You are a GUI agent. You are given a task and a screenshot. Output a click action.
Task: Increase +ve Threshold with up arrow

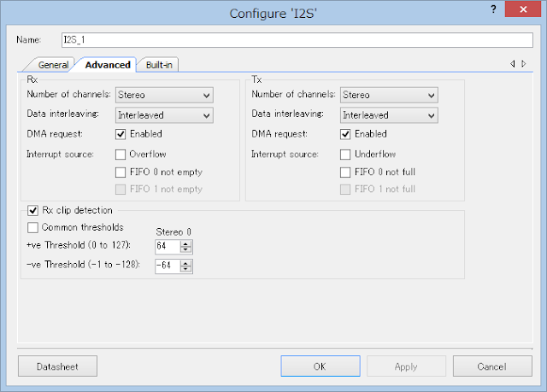[x=186, y=243]
